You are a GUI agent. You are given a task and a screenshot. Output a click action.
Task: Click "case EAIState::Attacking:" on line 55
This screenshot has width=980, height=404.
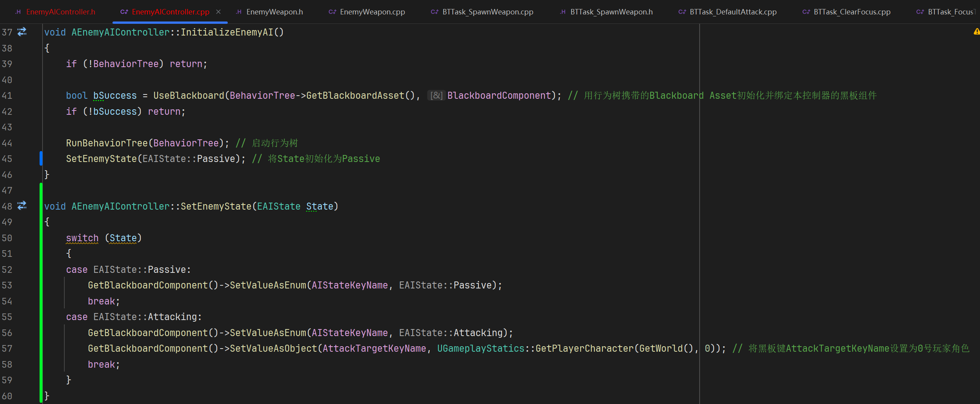coord(134,317)
